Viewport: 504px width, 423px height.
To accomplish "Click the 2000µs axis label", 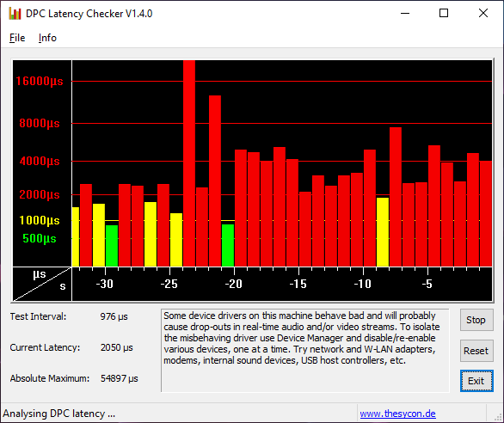I will [x=40, y=194].
